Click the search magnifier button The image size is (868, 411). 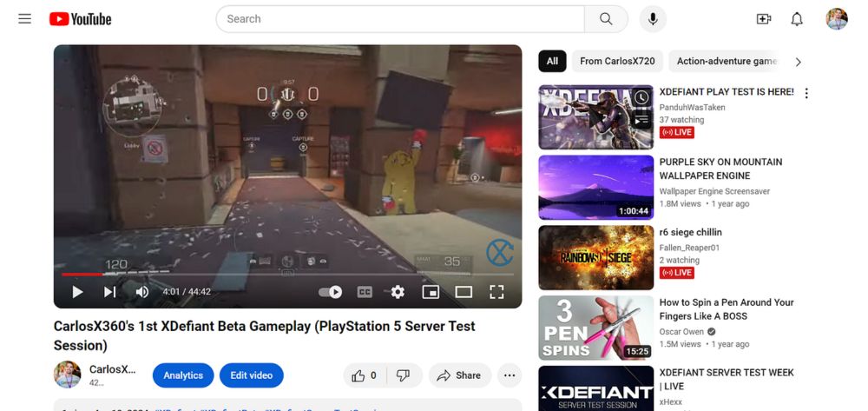tap(606, 19)
